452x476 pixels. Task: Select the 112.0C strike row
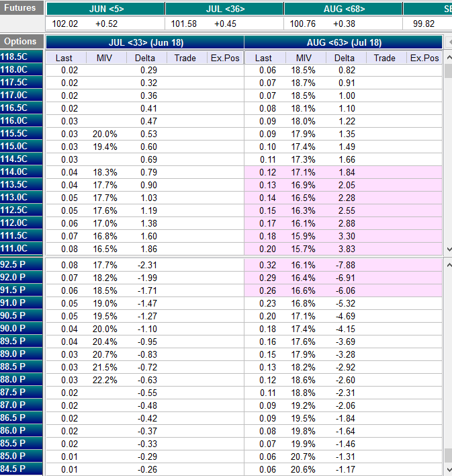click(x=21, y=223)
